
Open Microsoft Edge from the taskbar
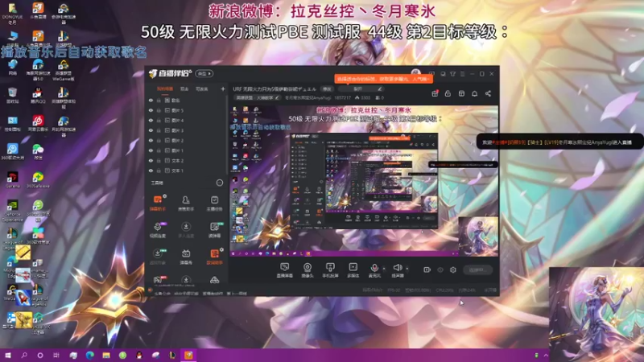click(x=89, y=355)
